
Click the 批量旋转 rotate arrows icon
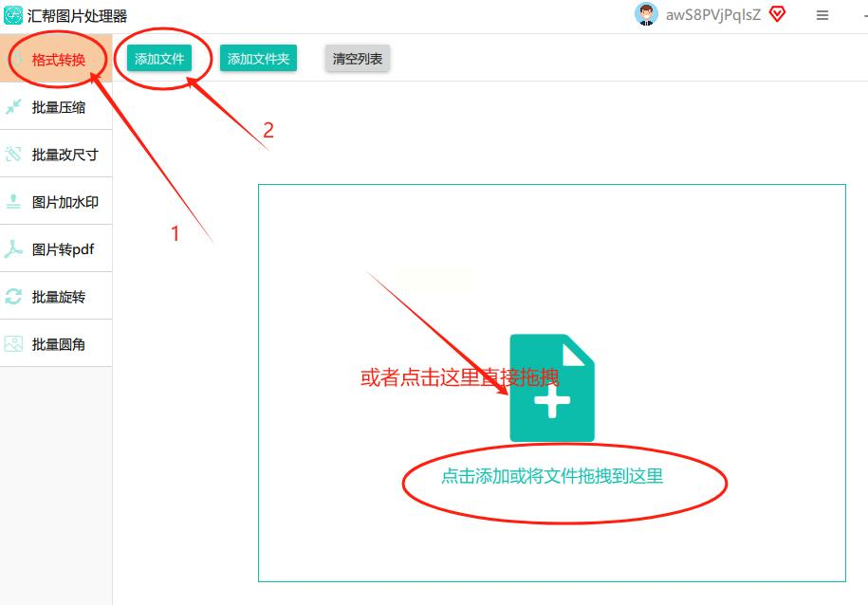click(13, 297)
